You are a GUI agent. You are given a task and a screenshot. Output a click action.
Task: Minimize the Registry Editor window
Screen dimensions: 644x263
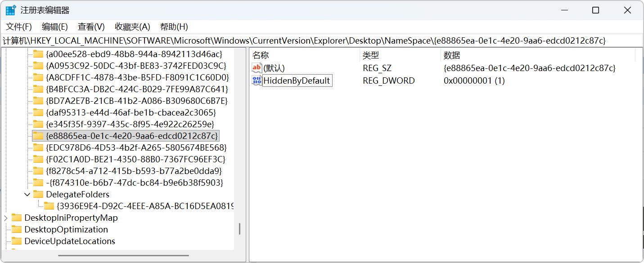coord(564,10)
